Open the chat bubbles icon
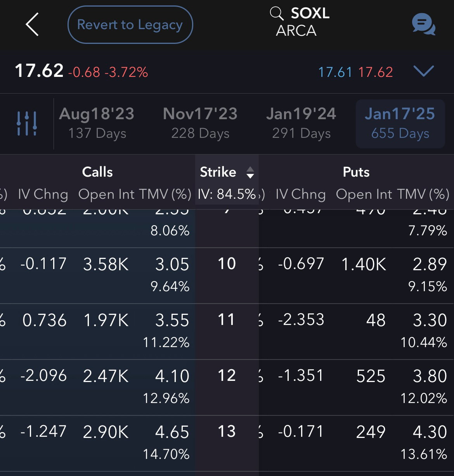 (423, 24)
